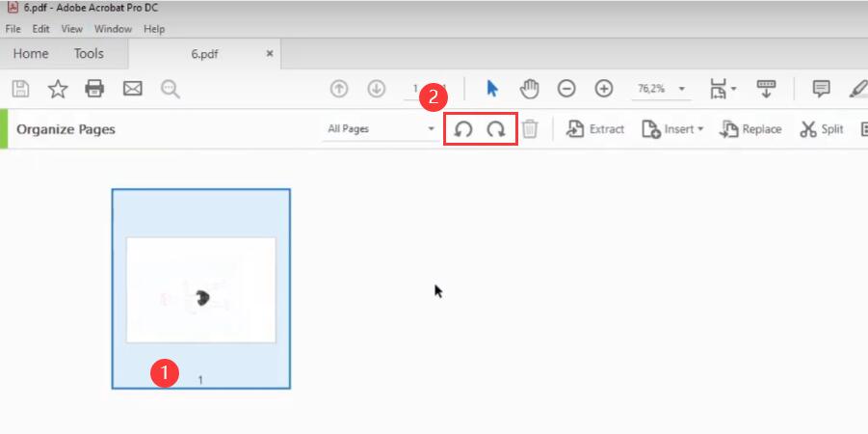Delete selected page trash icon
This screenshot has width=868, height=434.
tap(530, 129)
